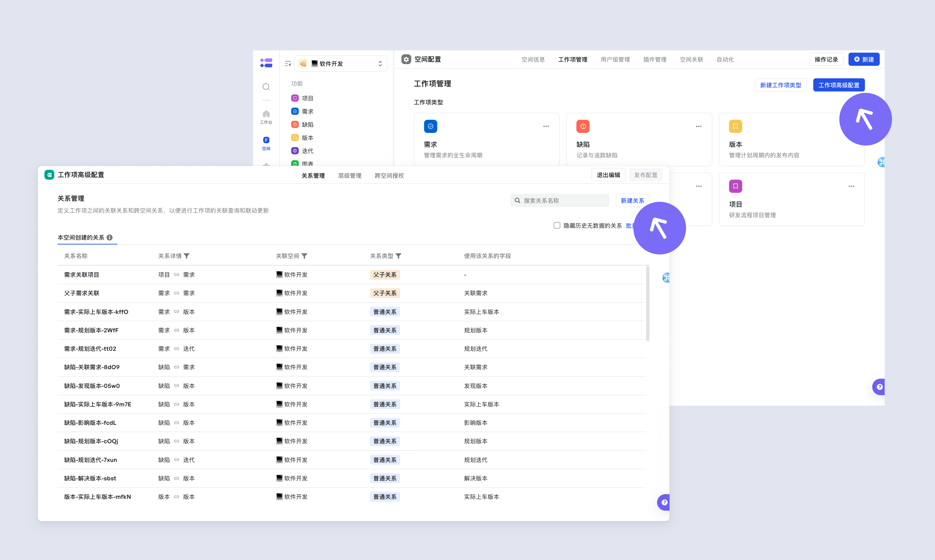Open the 关系类型 column filter
The width and height of the screenshot is (935, 560).
coord(398,256)
